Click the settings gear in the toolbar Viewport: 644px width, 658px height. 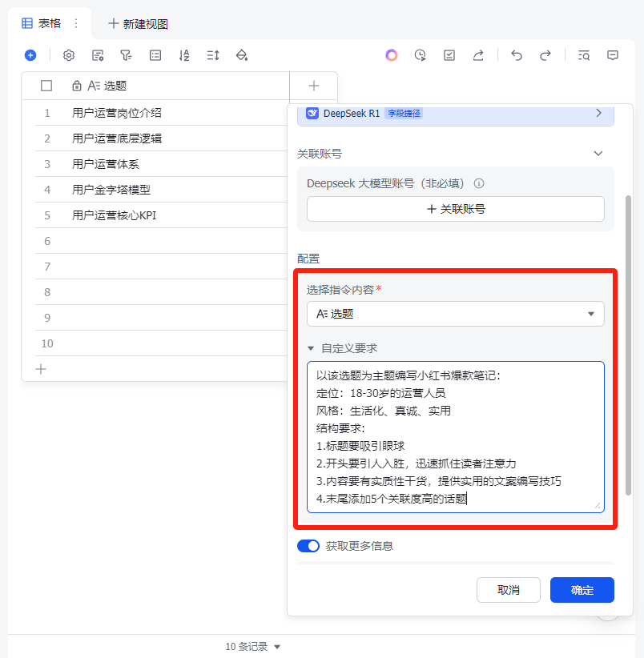69,55
